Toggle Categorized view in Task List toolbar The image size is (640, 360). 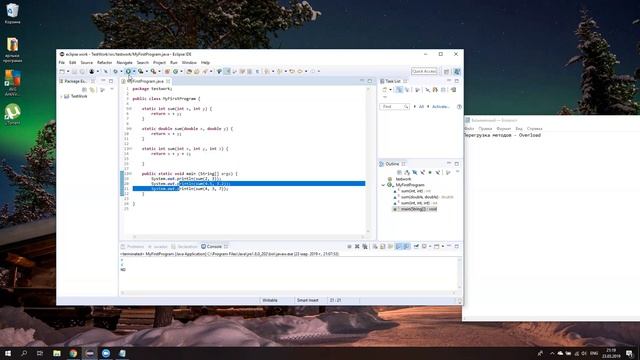pyautogui.click(x=399, y=90)
